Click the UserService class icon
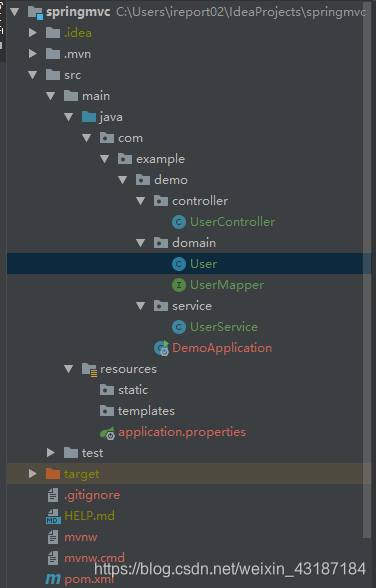The width and height of the screenshot is (376, 588). coord(179,327)
